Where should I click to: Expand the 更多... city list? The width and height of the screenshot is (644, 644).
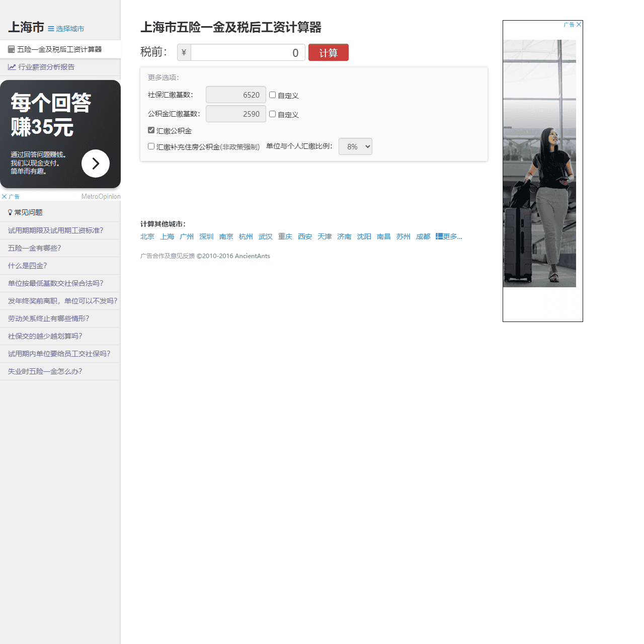[450, 236]
